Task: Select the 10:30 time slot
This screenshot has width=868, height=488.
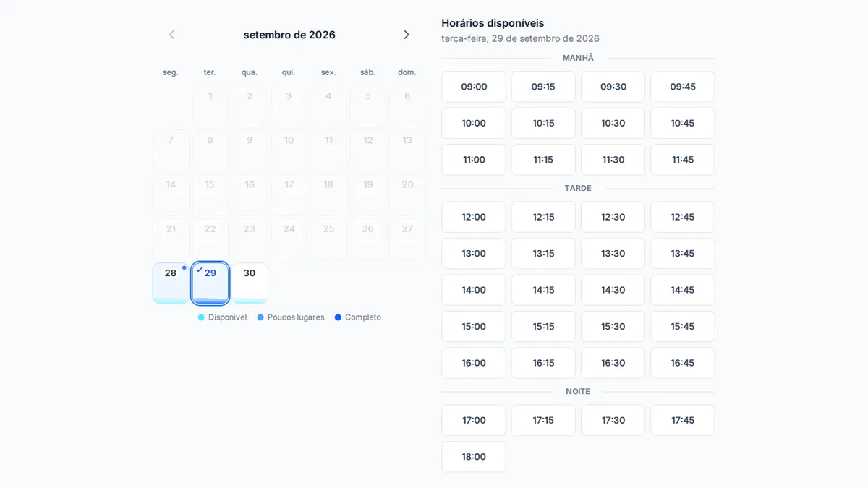Action: [613, 123]
